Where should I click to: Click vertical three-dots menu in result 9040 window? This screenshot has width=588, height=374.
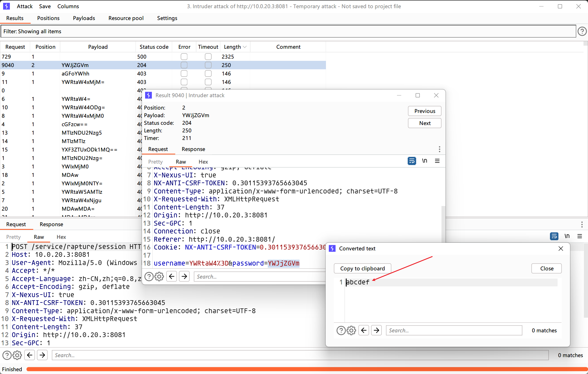point(439,149)
